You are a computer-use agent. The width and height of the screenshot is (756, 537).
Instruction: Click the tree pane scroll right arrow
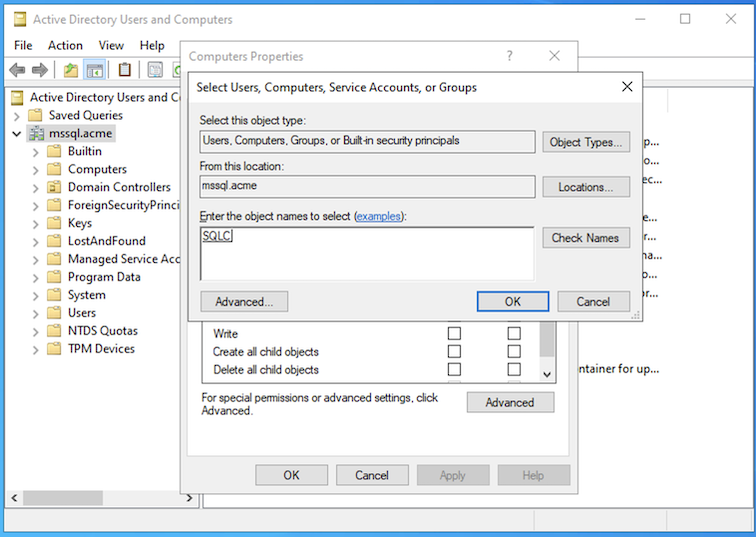click(189, 498)
